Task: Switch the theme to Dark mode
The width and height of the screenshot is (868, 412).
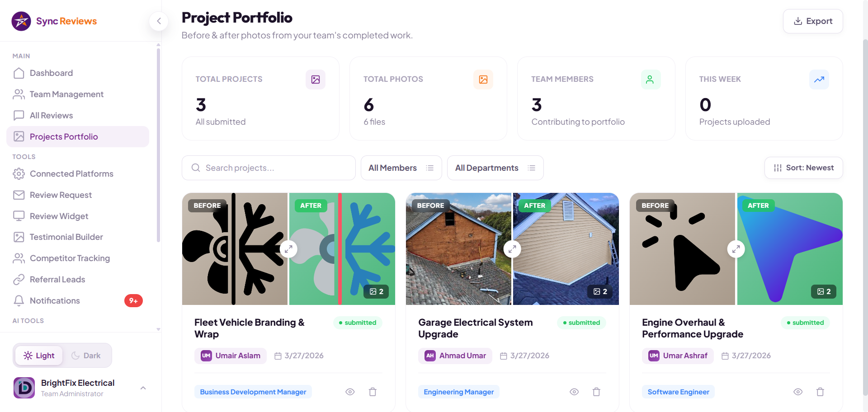Action: [86, 356]
